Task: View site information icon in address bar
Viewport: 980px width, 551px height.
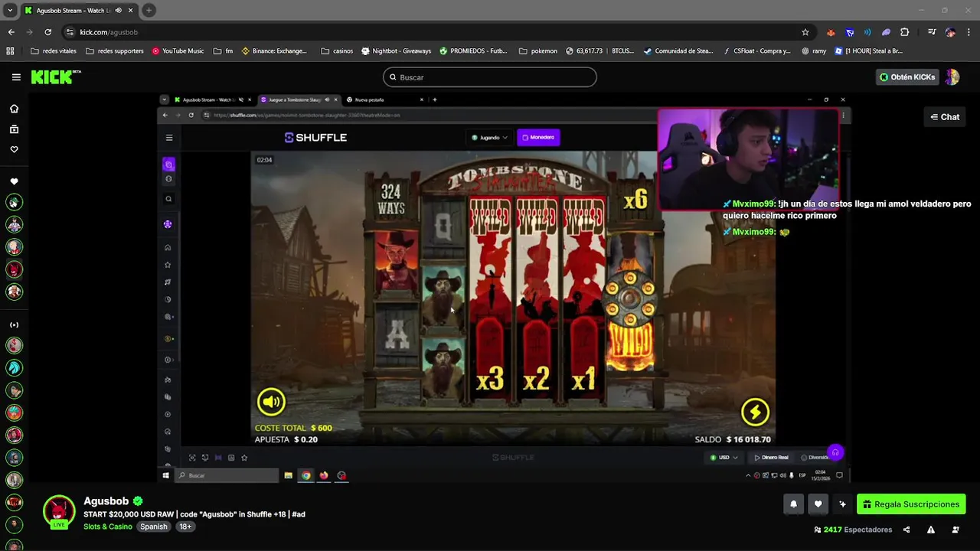Action: (x=70, y=32)
